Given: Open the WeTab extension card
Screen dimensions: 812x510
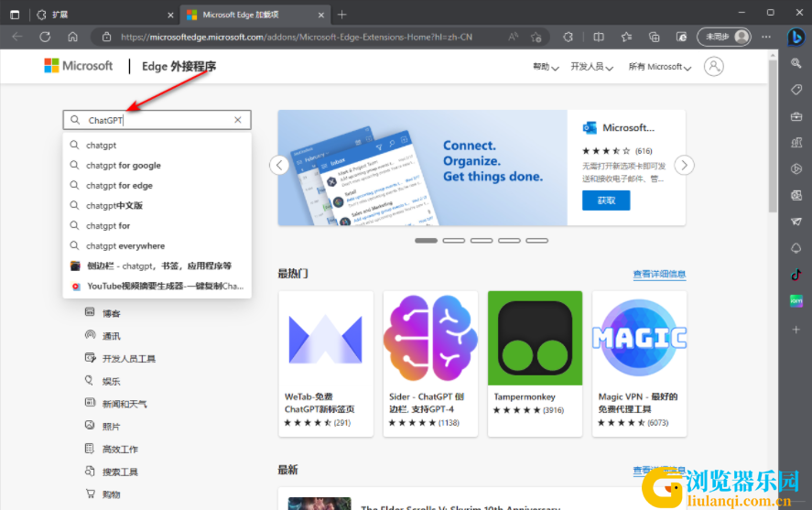Looking at the screenshot, I should (326, 364).
